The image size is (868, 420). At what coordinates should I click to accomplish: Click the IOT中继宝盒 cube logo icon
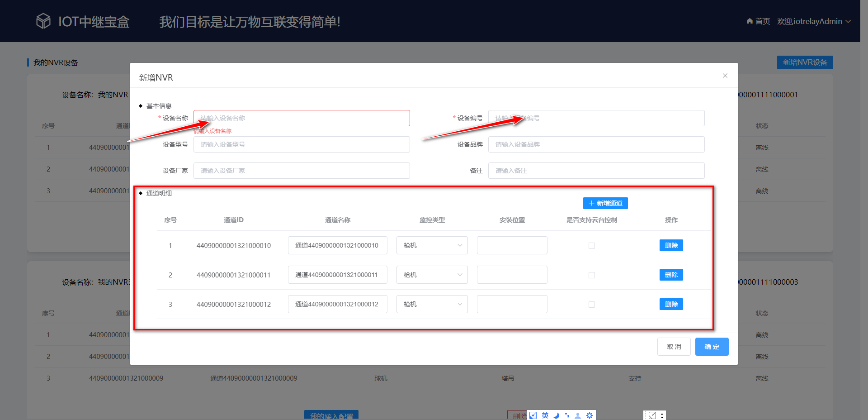[x=43, y=20]
